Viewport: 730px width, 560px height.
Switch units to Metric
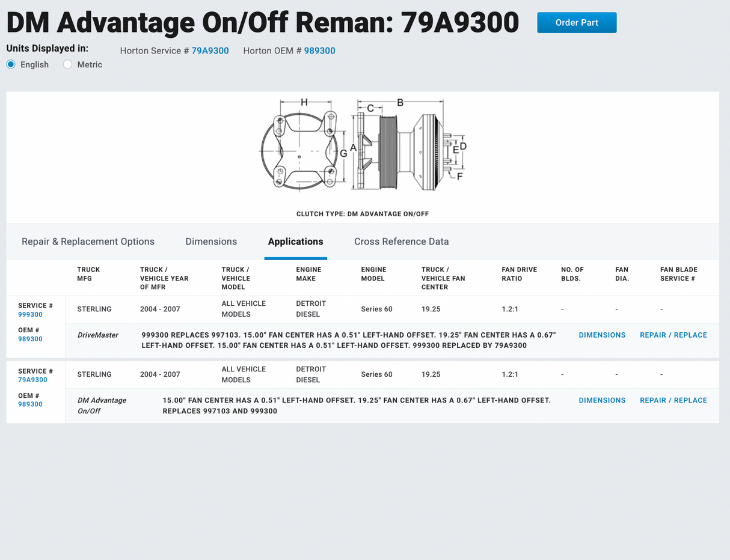pos(68,64)
